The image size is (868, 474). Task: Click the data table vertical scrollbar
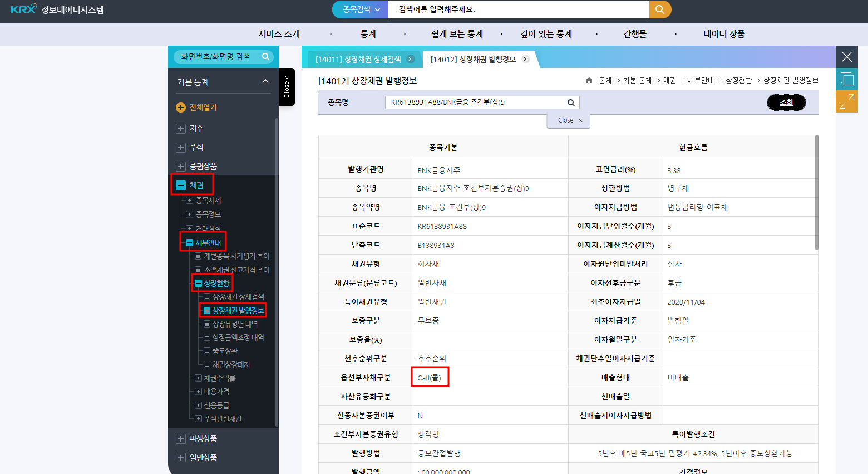point(817,192)
